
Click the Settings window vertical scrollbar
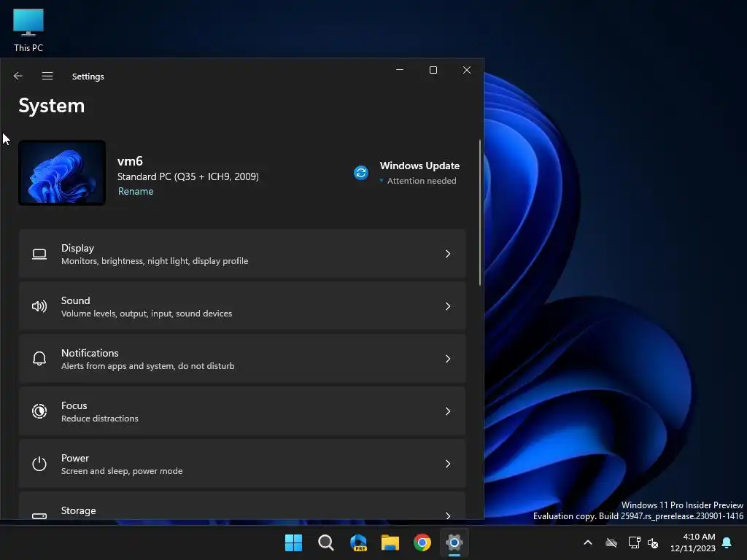[x=480, y=212]
